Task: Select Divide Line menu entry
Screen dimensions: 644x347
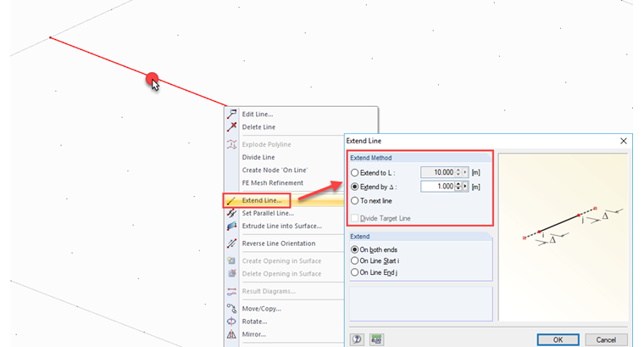Action: [258, 157]
